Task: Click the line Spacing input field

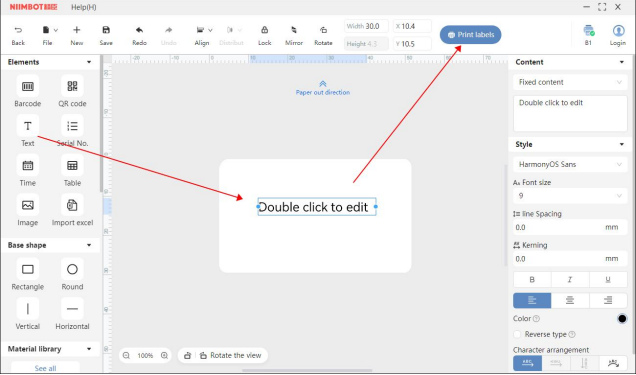Action: [570, 227]
